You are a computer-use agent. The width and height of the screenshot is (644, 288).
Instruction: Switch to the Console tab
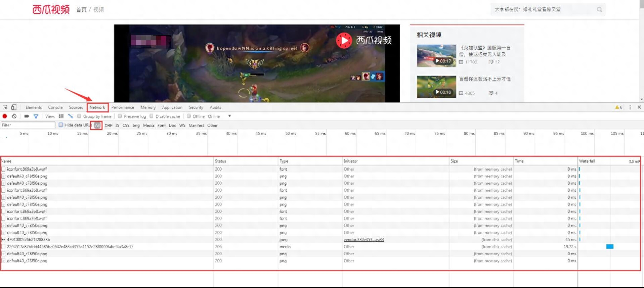coord(55,107)
